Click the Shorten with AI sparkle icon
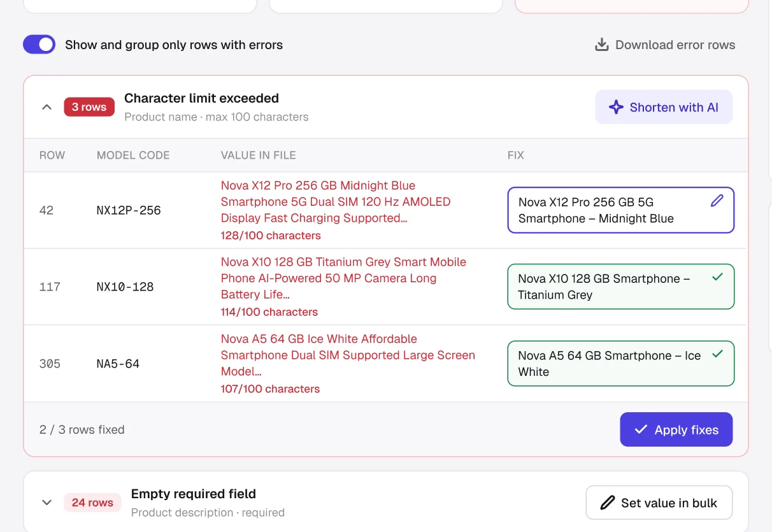This screenshot has height=532, width=772. [615, 107]
